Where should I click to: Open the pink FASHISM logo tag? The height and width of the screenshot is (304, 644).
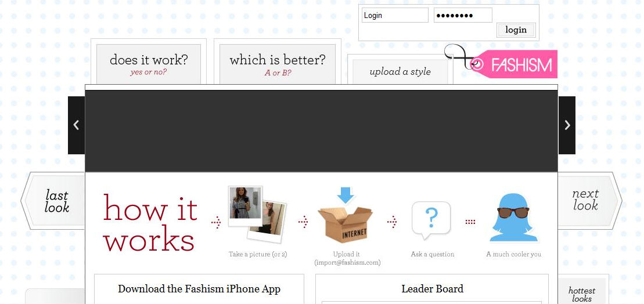tap(513, 64)
